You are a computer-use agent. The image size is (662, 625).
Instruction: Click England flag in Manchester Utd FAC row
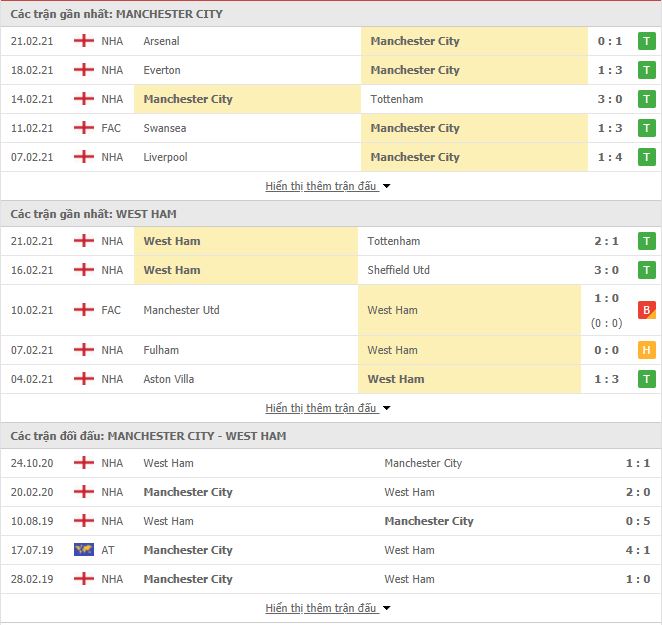point(84,310)
